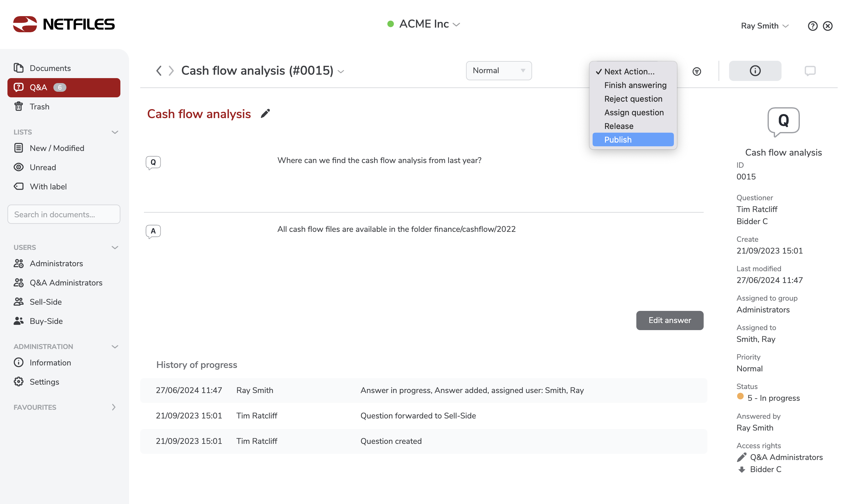Open Trash in the sidebar

(x=39, y=107)
